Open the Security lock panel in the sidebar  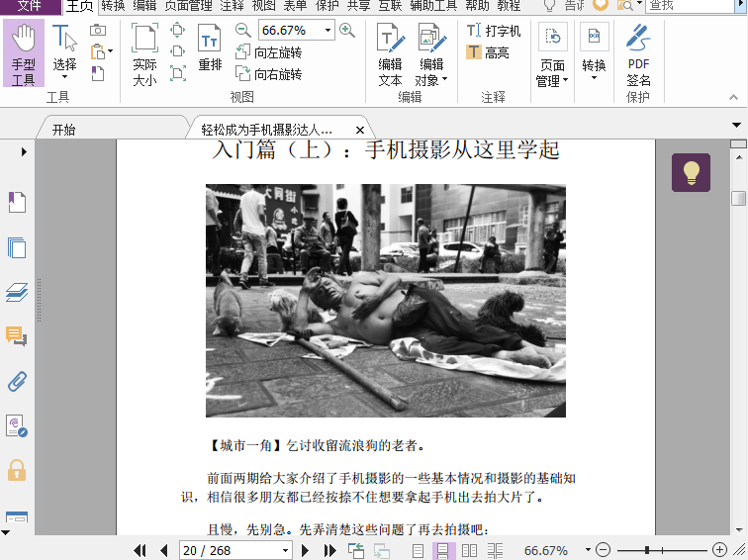(x=17, y=470)
